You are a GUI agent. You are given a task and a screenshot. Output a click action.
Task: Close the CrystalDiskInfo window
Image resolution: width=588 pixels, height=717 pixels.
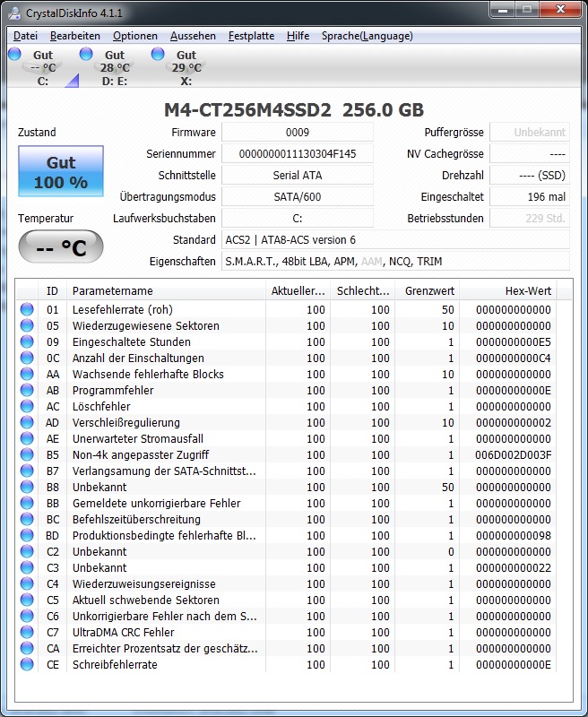point(560,10)
